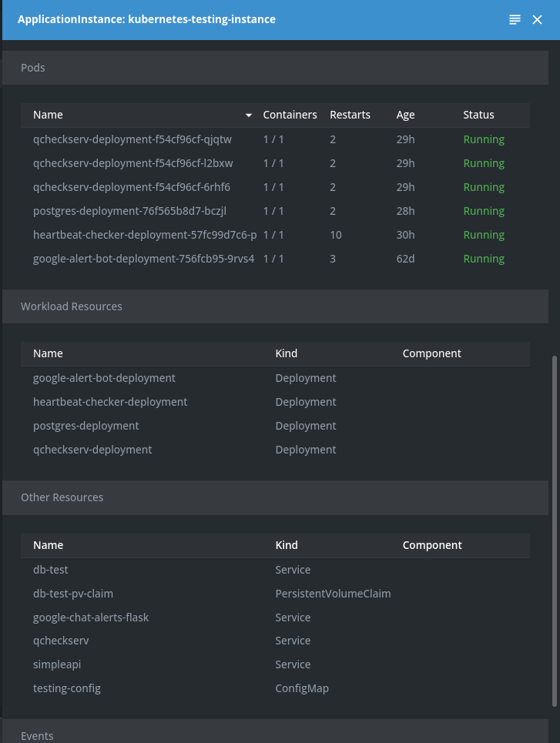560x743 pixels.
Task: Select db-test-pv-claim PersistentVolumeClaim
Action: coord(74,593)
